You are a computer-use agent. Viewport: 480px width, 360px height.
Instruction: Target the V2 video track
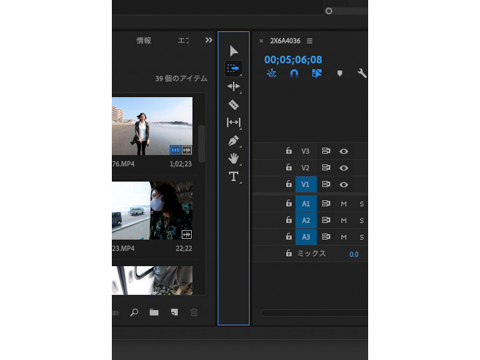click(306, 168)
